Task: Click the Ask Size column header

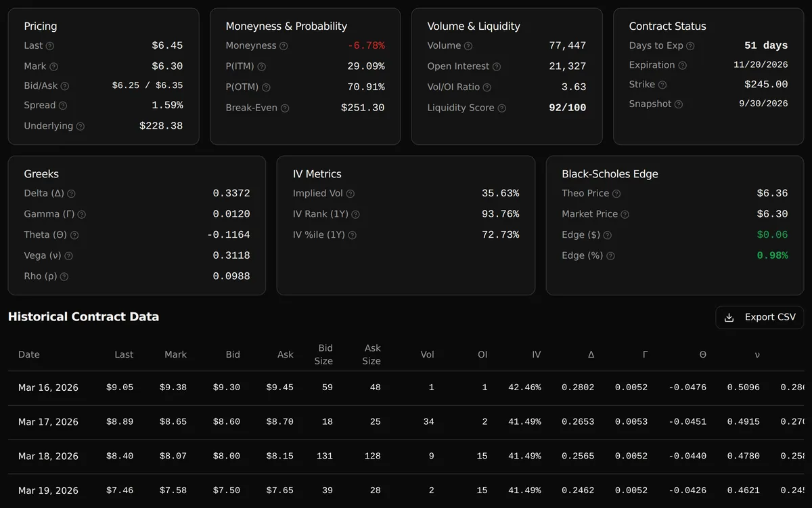Action: (371, 355)
